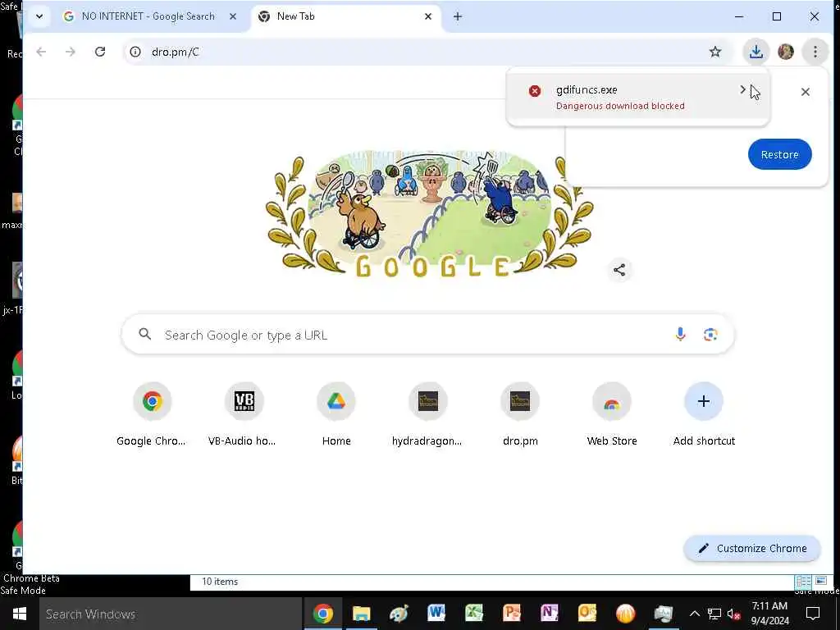This screenshot has height=630, width=840.
Task: Open the VB-Audio shortcut tile
Action: [244, 413]
